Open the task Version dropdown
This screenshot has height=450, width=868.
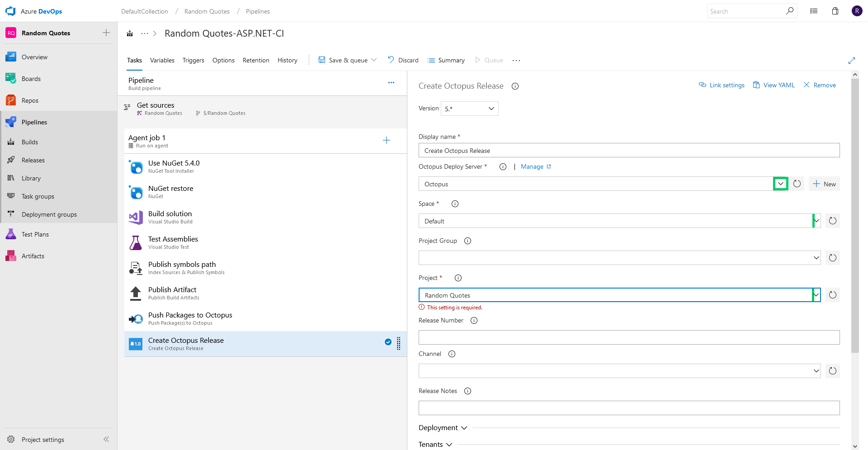[470, 109]
